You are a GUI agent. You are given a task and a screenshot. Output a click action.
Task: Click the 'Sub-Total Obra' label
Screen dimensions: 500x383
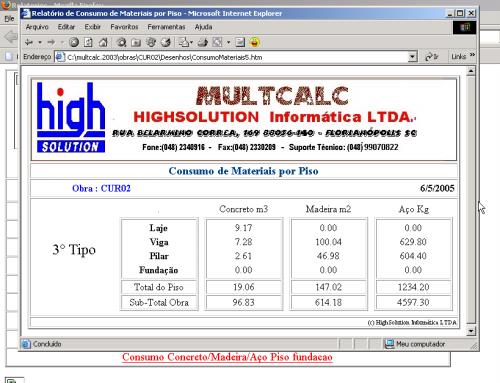[159, 302]
